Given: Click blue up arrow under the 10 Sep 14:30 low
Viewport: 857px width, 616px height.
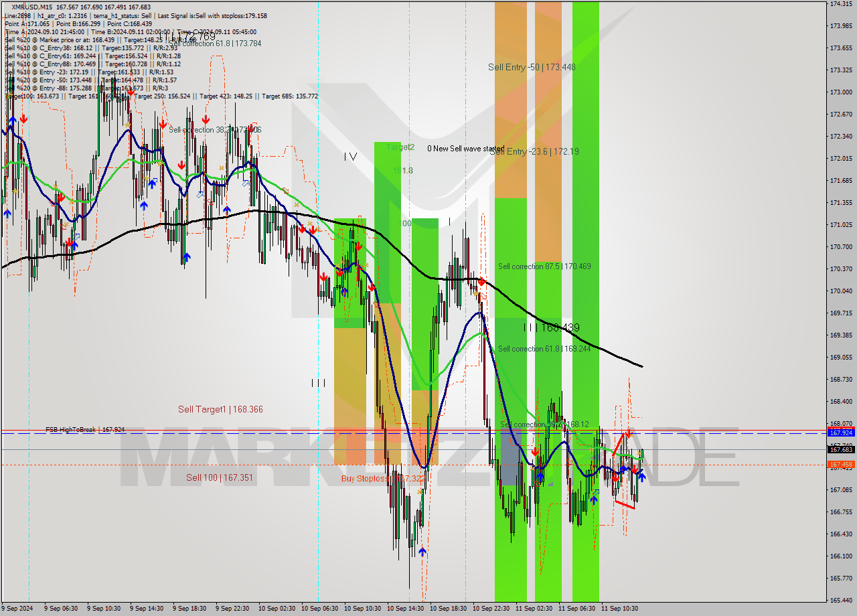Looking at the screenshot, I should click(422, 551).
